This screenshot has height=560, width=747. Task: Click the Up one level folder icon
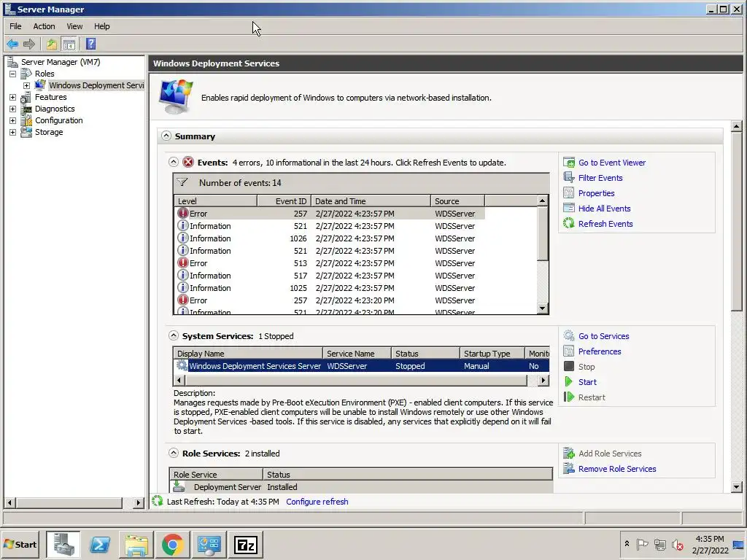[x=52, y=44]
